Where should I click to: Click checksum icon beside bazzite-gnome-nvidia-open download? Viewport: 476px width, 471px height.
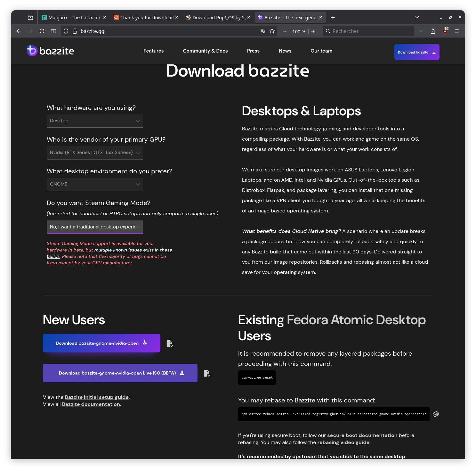(x=170, y=343)
